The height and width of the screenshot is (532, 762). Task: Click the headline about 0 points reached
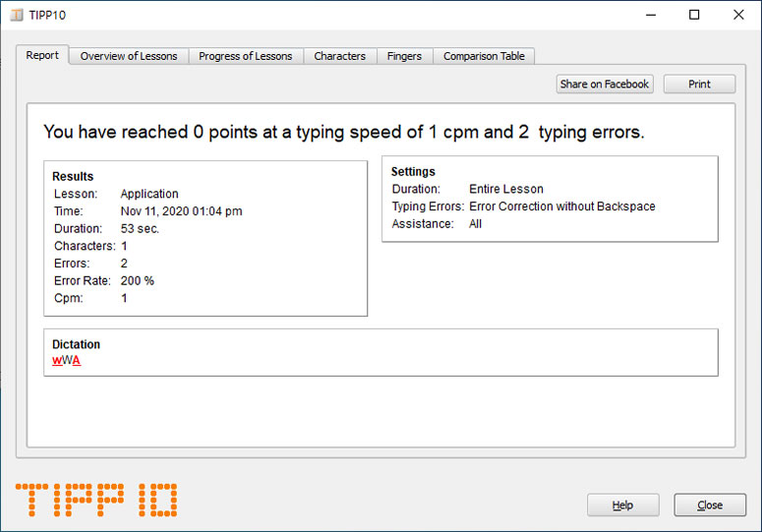click(x=344, y=132)
